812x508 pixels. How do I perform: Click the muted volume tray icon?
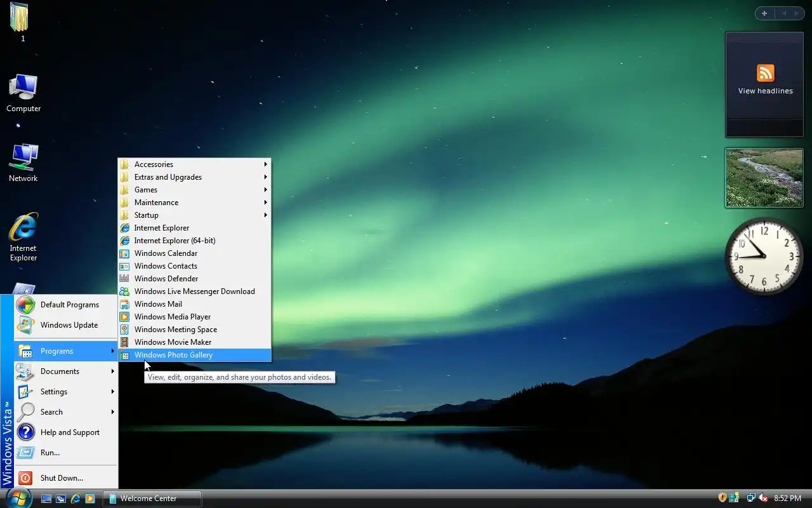763,498
